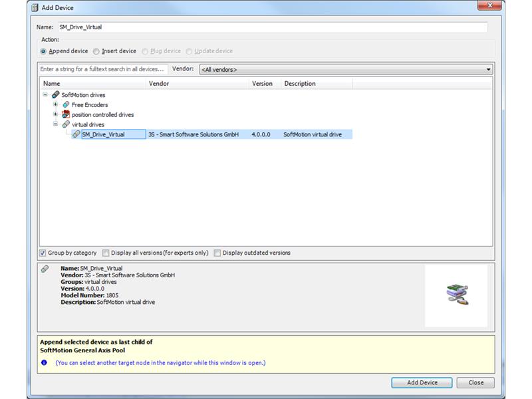Image resolution: width=532 pixels, height=399 pixels.
Task: Click the virtual drives folder icon
Action: pyautogui.click(x=66, y=124)
